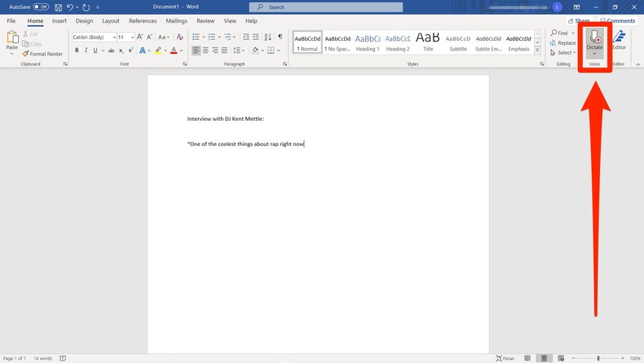Click the Comments button
This screenshot has height=363, width=644.
tap(618, 21)
